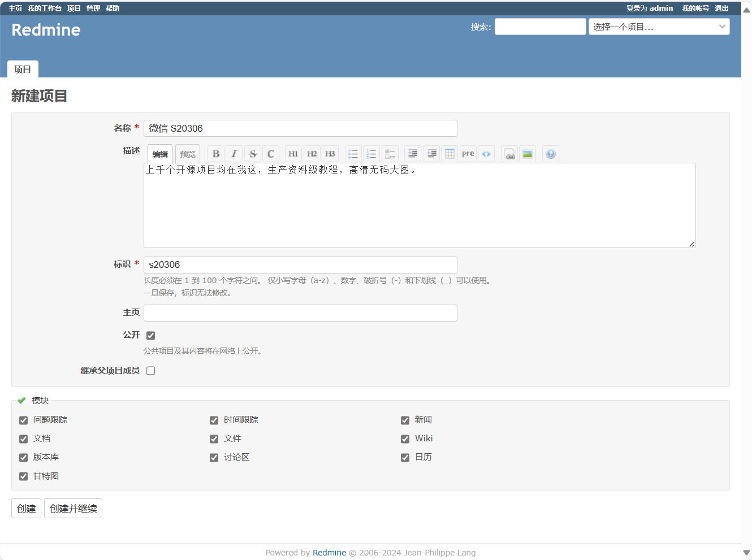The height and width of the screenshot is (560, 752).
Task: Open 我的工作台 in top menu
Action: point(45,8)
